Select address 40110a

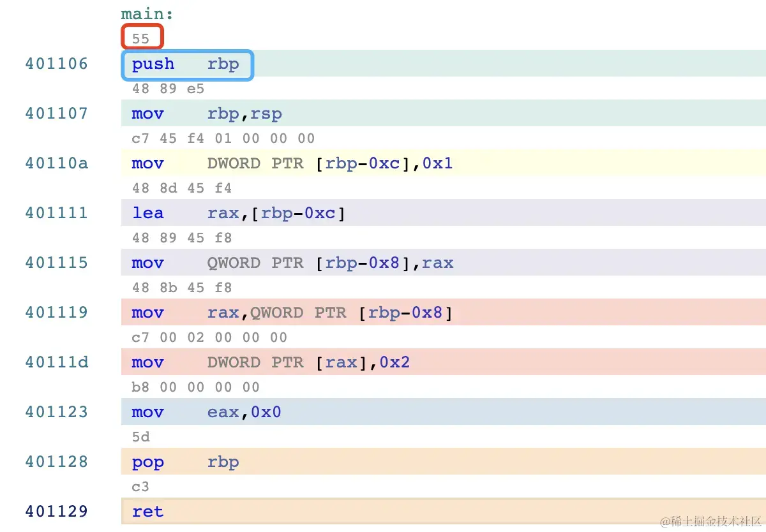point(57,163)
